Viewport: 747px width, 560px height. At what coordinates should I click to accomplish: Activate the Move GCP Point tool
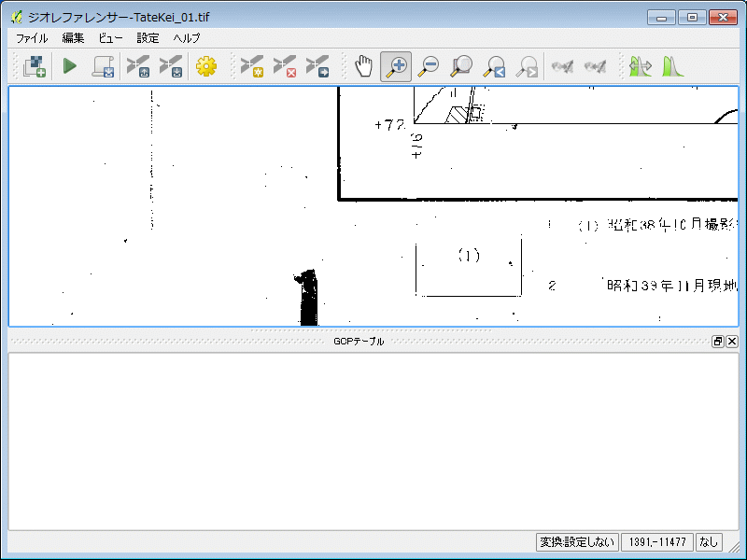point(317,66)
